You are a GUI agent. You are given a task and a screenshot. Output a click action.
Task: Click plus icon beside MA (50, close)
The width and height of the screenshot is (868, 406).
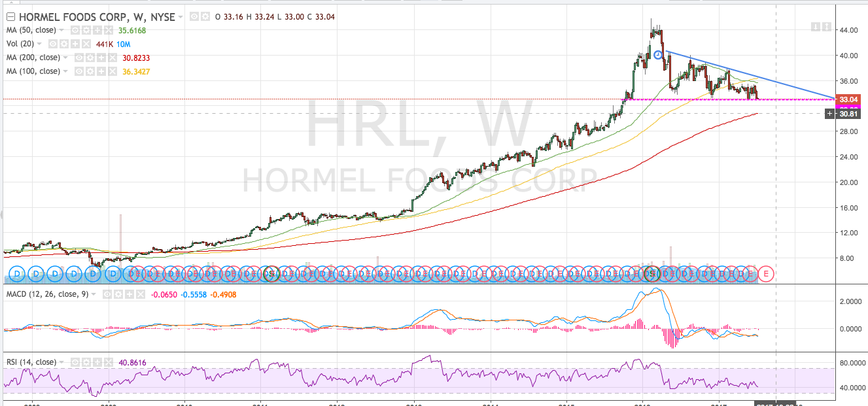[96, 30]
